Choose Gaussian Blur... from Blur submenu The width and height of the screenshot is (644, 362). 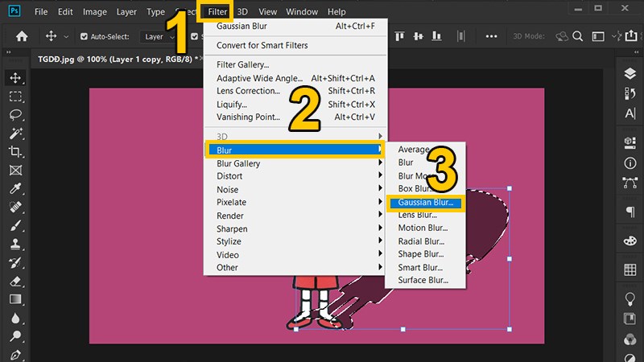(425, 203)
